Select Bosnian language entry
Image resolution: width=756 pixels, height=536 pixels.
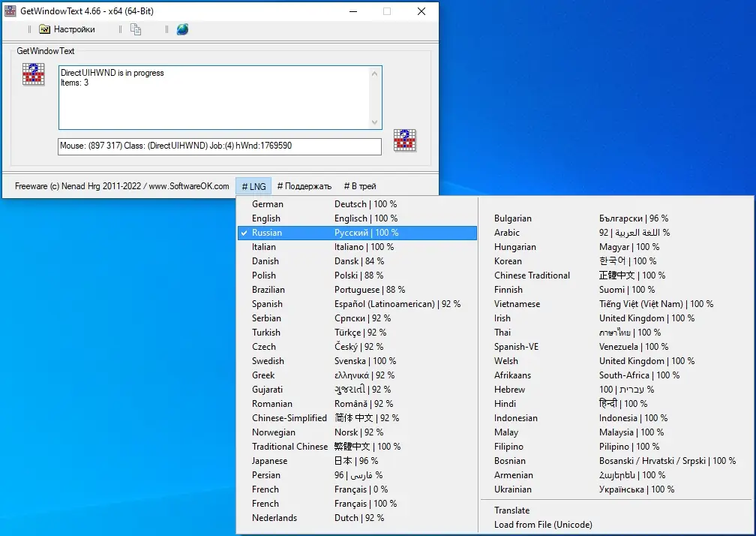pyautogui.click(x=616, y=461)
